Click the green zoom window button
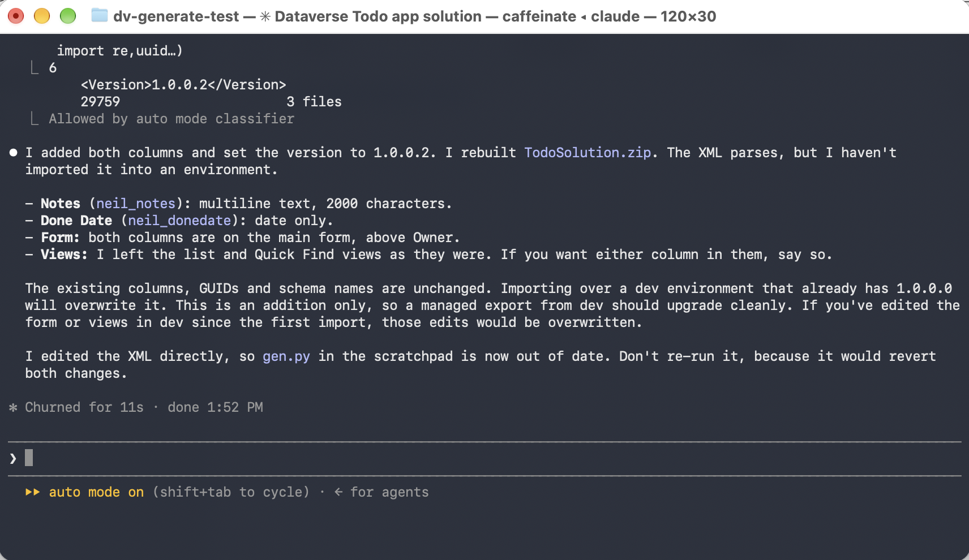 68,16
